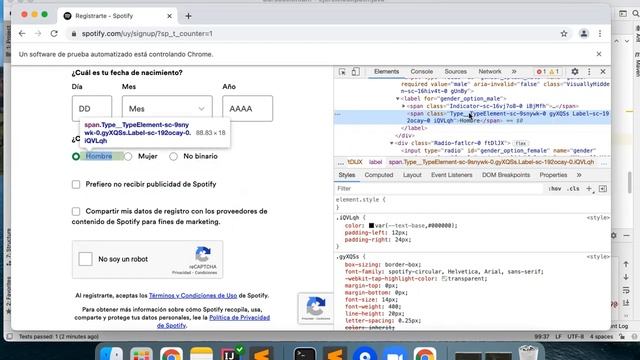Switch to the Console panel tab
Image resolution: width=640 pixels, height=360 pixels.
(x=422, y=71)
